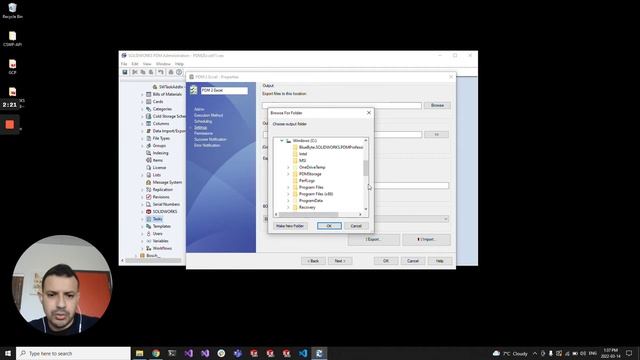Open Chrome from the taskbar
This screenshot has width=640, height=360.
point(156,353)
